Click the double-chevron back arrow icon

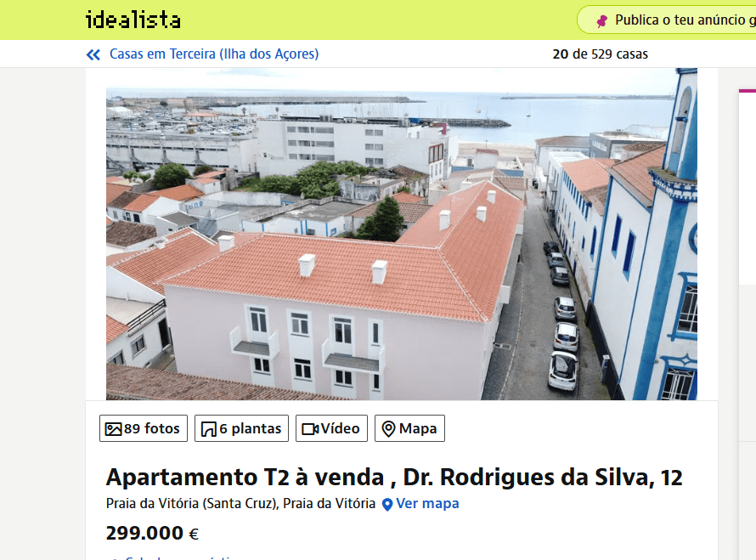point(93,54)
